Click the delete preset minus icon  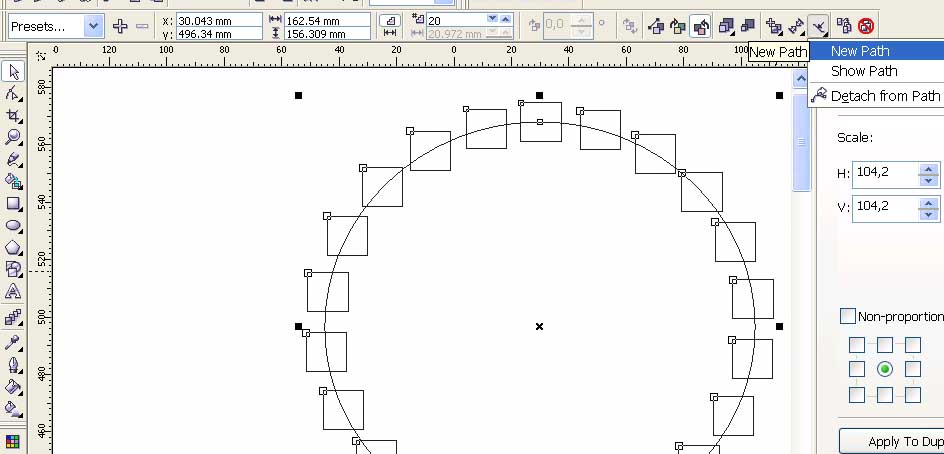[x=142, y=26]
